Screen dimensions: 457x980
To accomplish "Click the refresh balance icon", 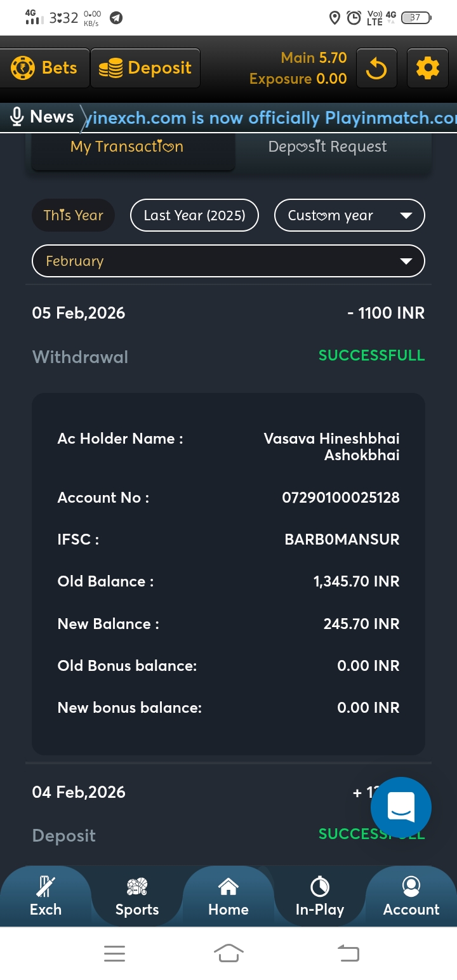I will coord(376,68).
